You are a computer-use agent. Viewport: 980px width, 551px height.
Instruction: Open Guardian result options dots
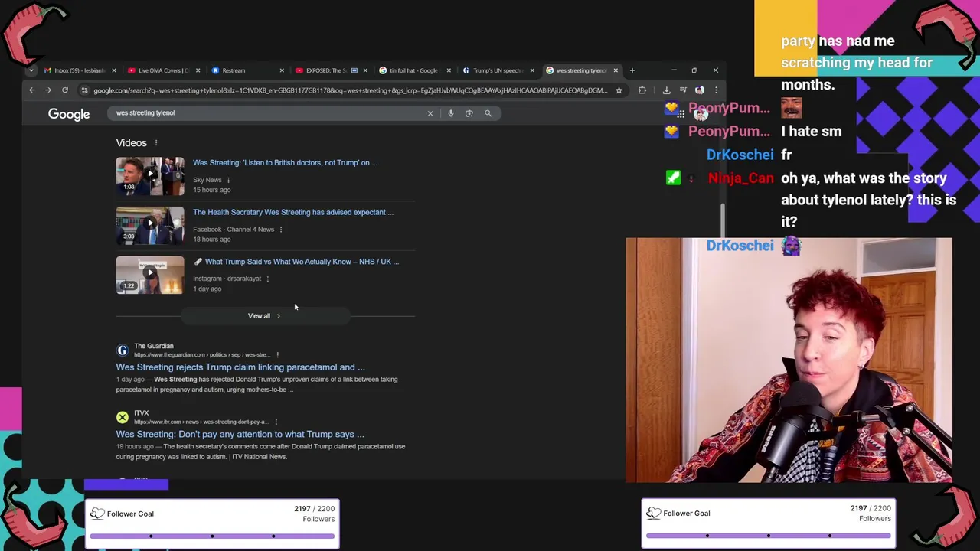click(277, 355)
